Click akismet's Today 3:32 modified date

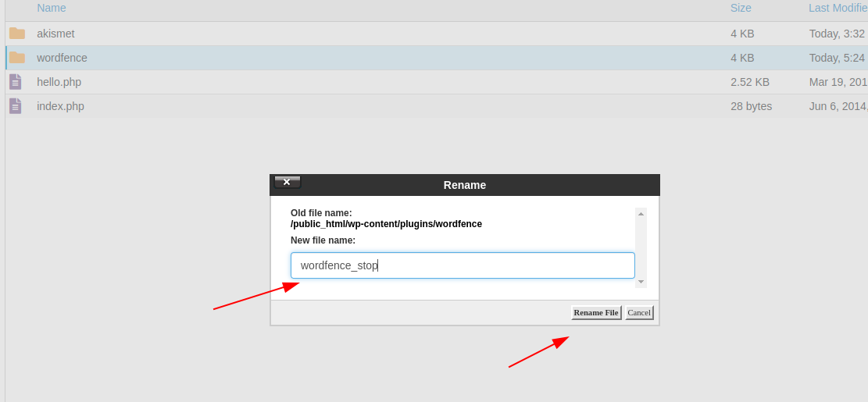click(x=838, y=34)
